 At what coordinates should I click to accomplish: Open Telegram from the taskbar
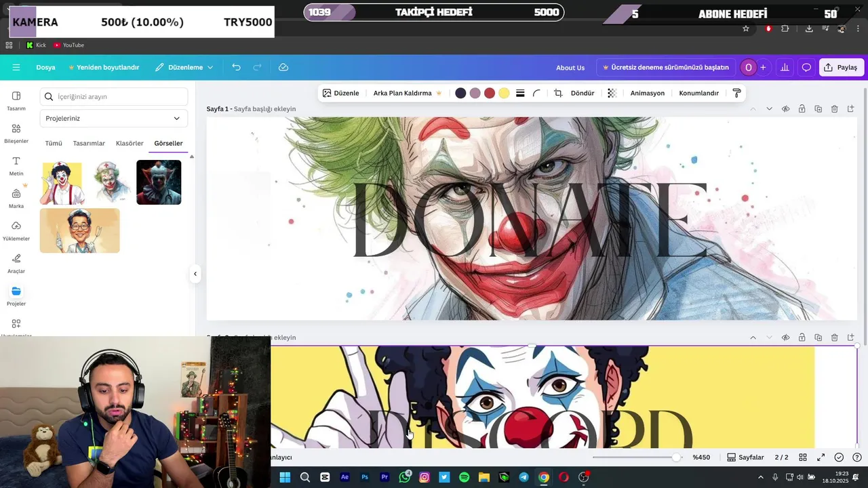pyautogui.click(x=524, y=477)
